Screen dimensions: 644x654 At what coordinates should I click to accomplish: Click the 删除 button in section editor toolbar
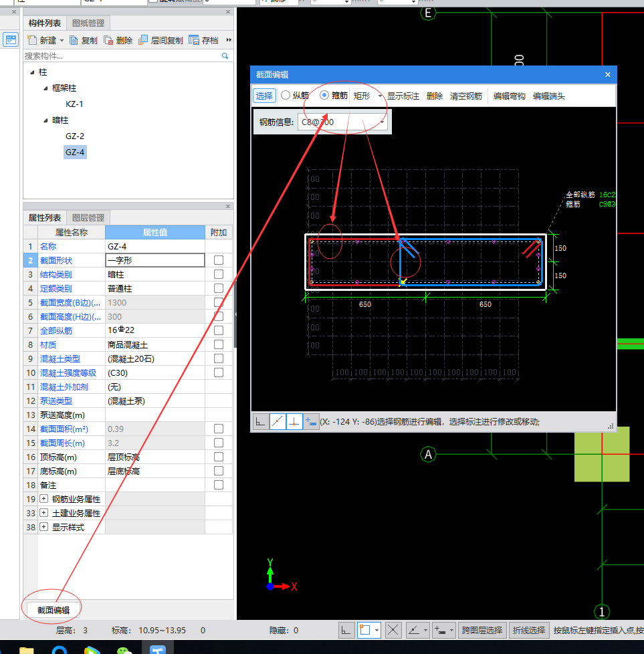434,96
